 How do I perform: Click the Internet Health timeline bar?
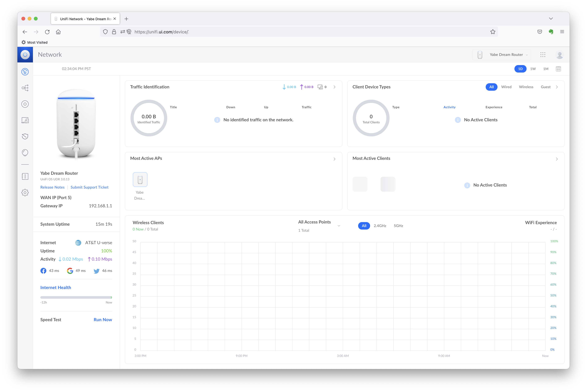click(x=76, y=298)
